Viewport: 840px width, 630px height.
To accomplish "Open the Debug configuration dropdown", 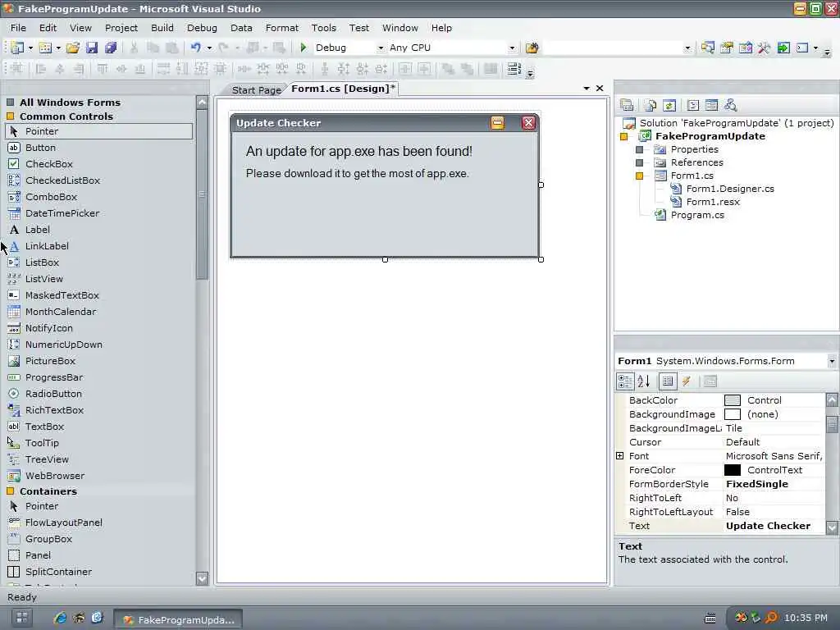I will tap(381, 48).
